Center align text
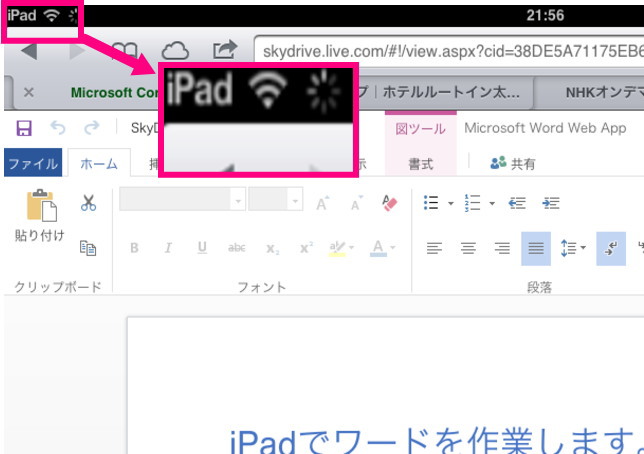The width and height of the screenshot is (644, 454). pos(468,248)
